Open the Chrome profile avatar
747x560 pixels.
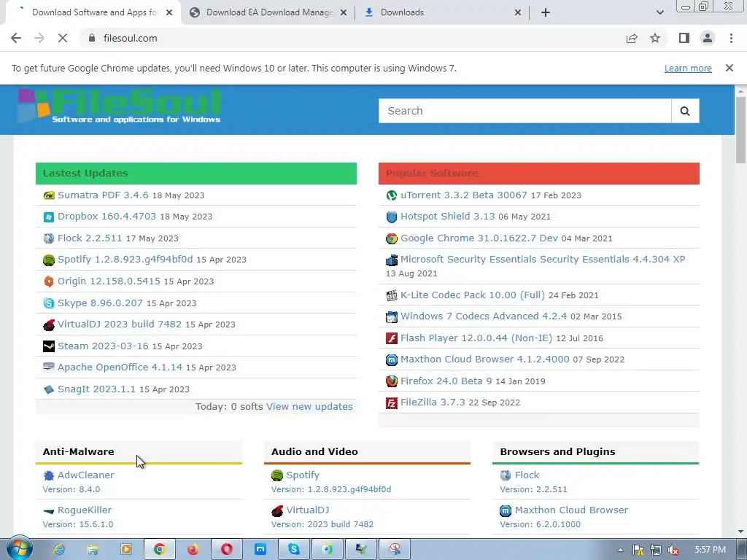tap(708, 38)
